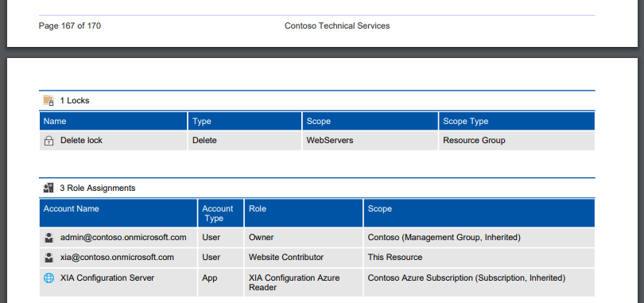Click 'Contoso (Management Group, Inherited)' scope cell
This screenshot has width=644, height=303.
point(479,237)
